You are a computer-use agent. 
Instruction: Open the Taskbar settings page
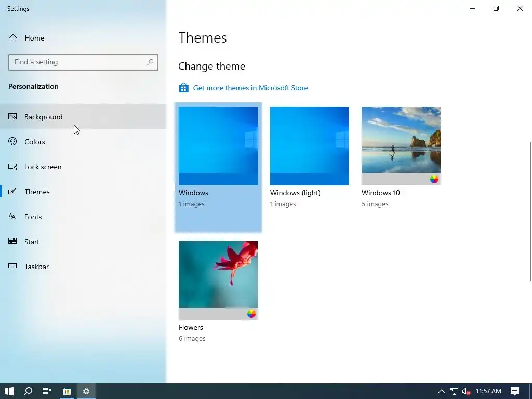pyautogui.click(x=83, y=267)
